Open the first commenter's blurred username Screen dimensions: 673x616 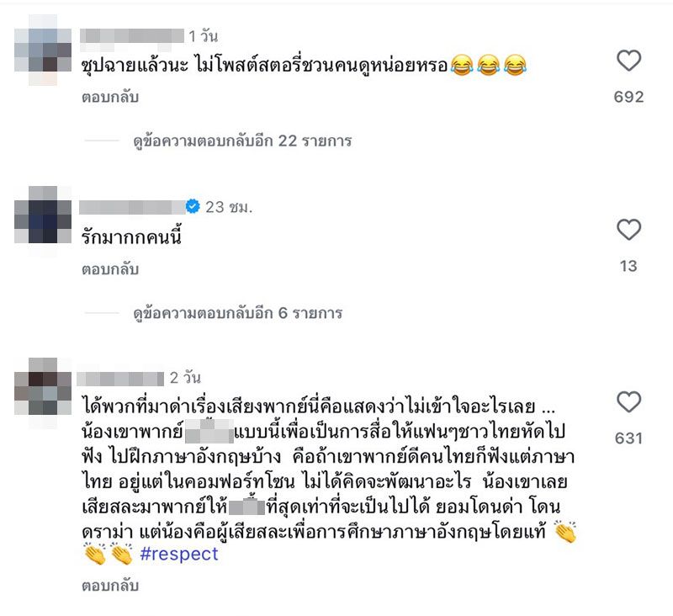[x=132, y=35]
